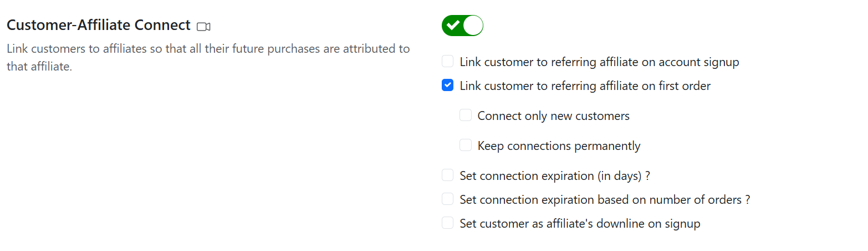Click the 'Customer-Affiliate Connect' heading text

point(99,26)
